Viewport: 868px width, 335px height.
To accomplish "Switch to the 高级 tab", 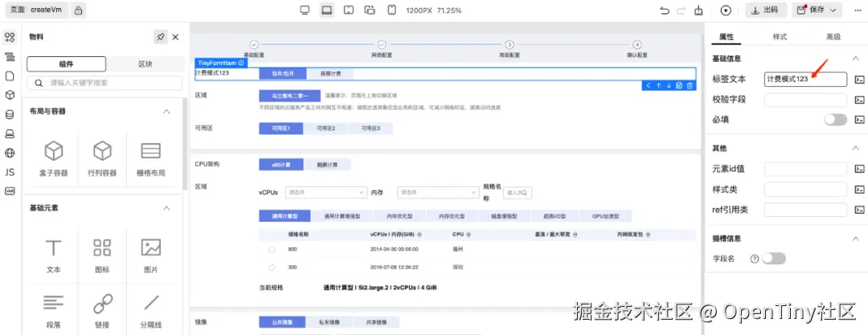I will point(833,37).
